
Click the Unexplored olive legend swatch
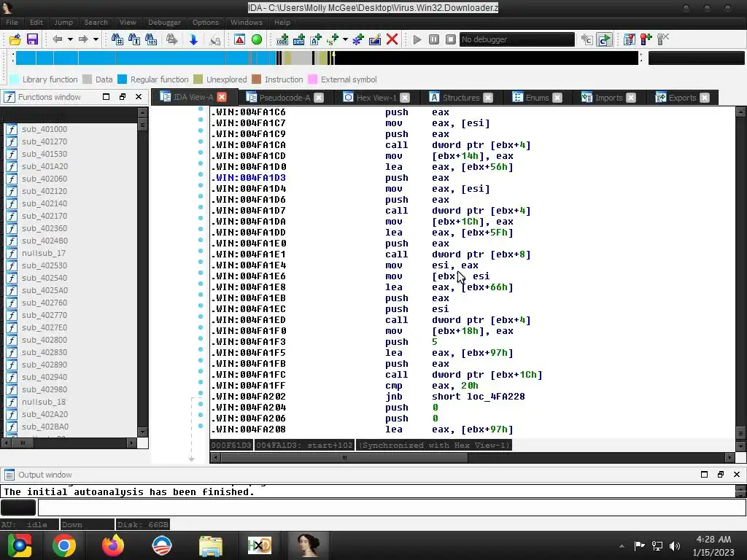click(x=198, y=79)
